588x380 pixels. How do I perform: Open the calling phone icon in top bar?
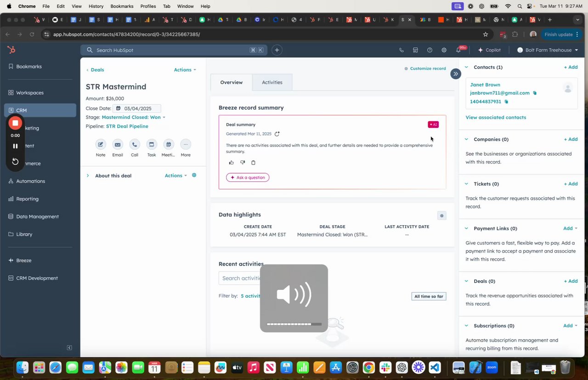(x=401, y=50)
